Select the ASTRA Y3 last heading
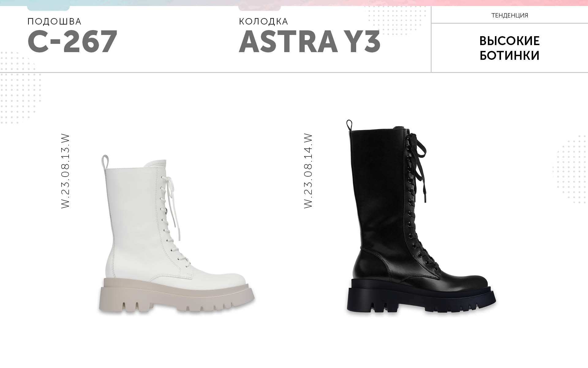Image resolution: width=588 pixels, height=368 pixels. click(x=309, y=42)
